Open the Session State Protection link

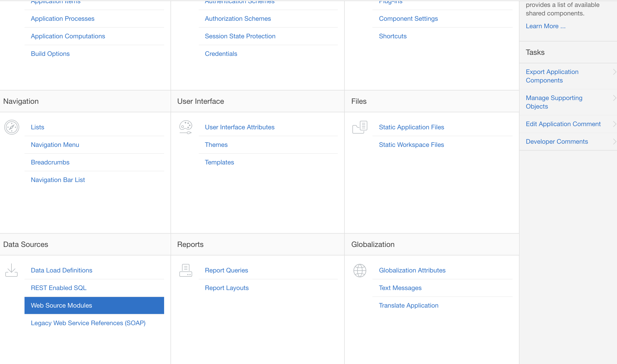click(240, 36)
